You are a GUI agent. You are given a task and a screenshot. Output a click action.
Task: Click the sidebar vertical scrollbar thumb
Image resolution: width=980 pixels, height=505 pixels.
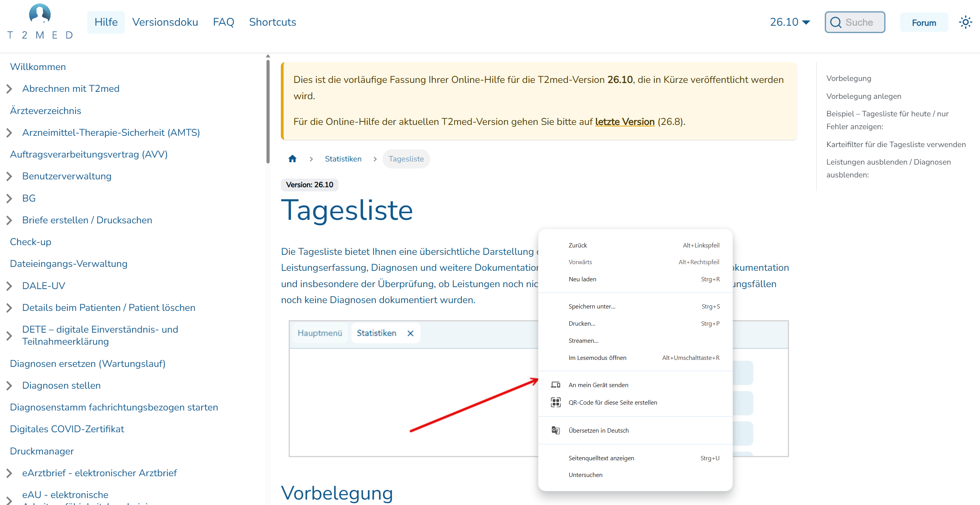coord(268,111)
